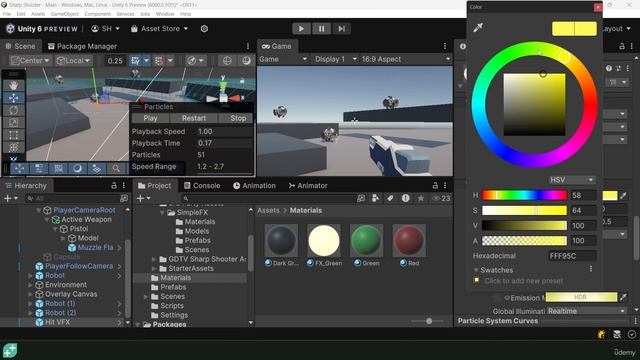Viewport: 640px width, 360px height.
Task: Enter Play mode with the play button
Action: point(301,29)
